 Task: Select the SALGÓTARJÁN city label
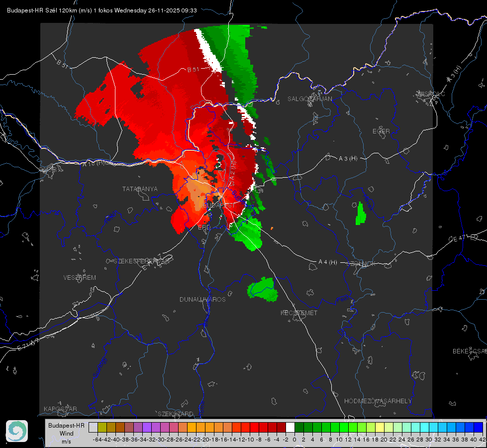point(309,99)
